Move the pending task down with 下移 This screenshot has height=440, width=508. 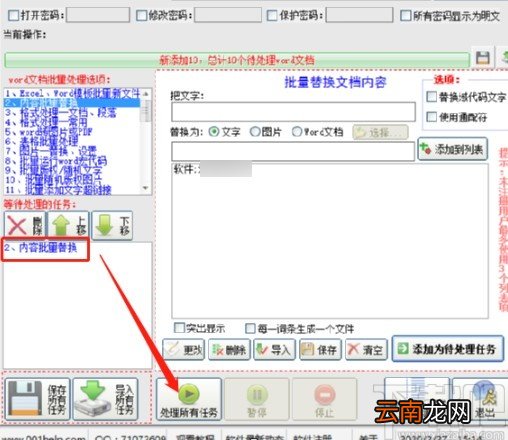click(112, 225)
